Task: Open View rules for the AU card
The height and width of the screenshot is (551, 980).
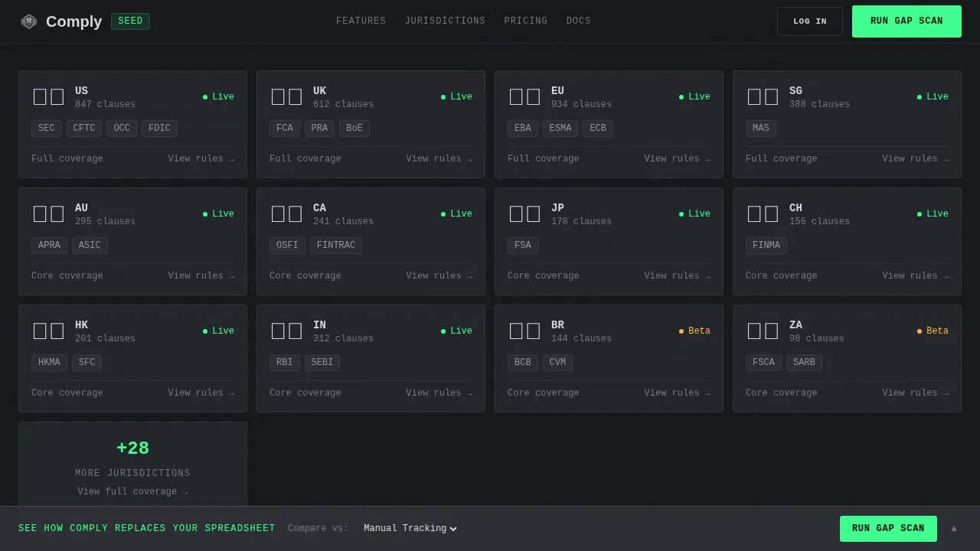Action: pos(201,276)
